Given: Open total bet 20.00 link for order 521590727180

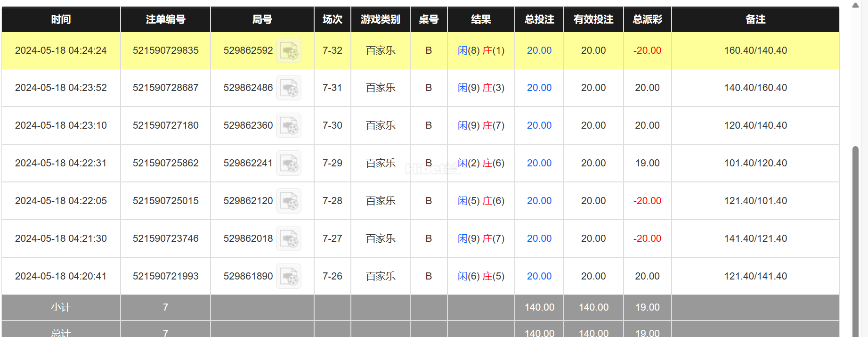Looking at the screenshot, I should 539,125.
